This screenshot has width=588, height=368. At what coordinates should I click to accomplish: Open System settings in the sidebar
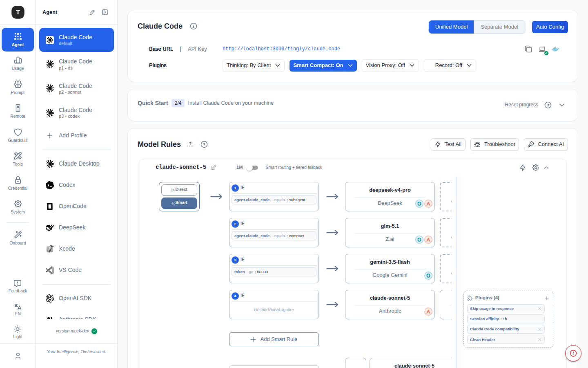click(18, 207)
